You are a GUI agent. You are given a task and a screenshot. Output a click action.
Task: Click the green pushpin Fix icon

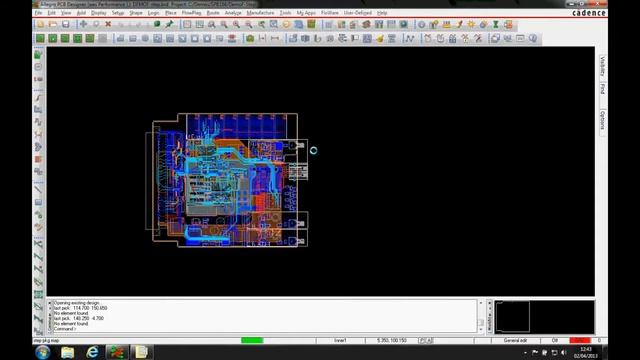[169, 24]
